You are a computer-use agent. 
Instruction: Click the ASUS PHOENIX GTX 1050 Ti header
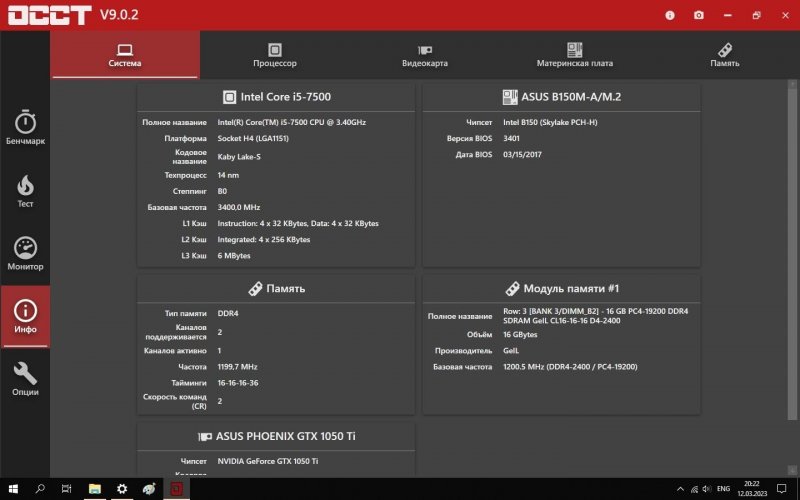coord(276,436)
